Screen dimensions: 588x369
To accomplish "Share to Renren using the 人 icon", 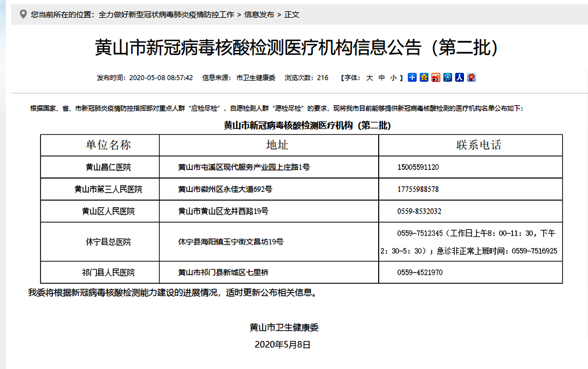I will pyautogui.click(x=460, y=77).
